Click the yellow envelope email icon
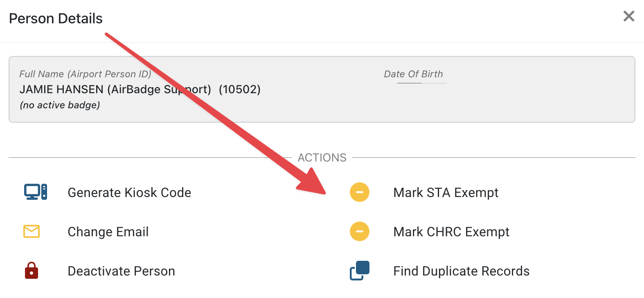 [x=32, y=231]
